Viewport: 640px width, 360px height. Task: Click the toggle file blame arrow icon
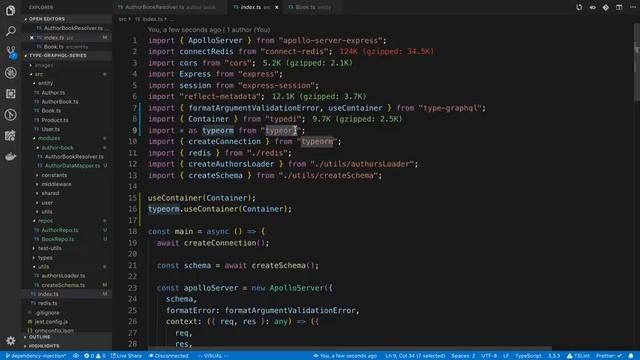coord(592,7)
